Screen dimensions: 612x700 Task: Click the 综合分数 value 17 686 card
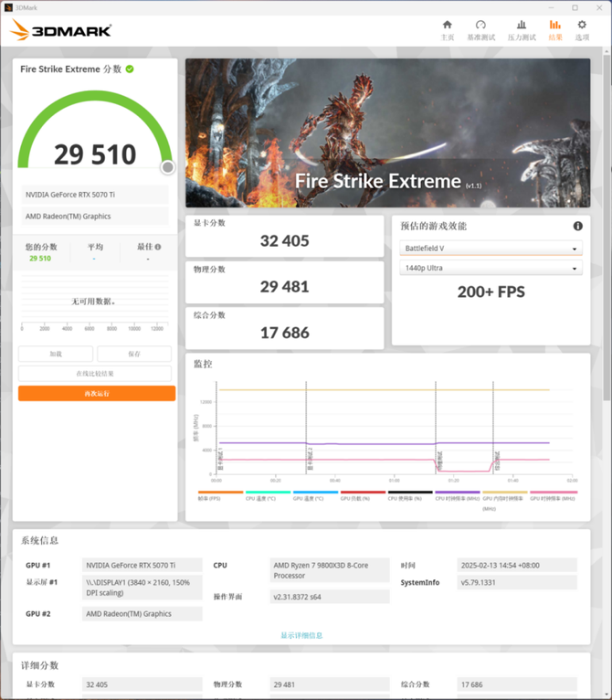click(285, 328)
